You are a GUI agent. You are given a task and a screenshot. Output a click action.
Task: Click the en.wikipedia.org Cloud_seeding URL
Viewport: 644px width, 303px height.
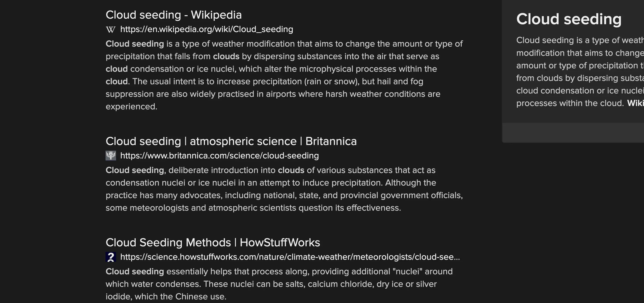pos(207,30)
